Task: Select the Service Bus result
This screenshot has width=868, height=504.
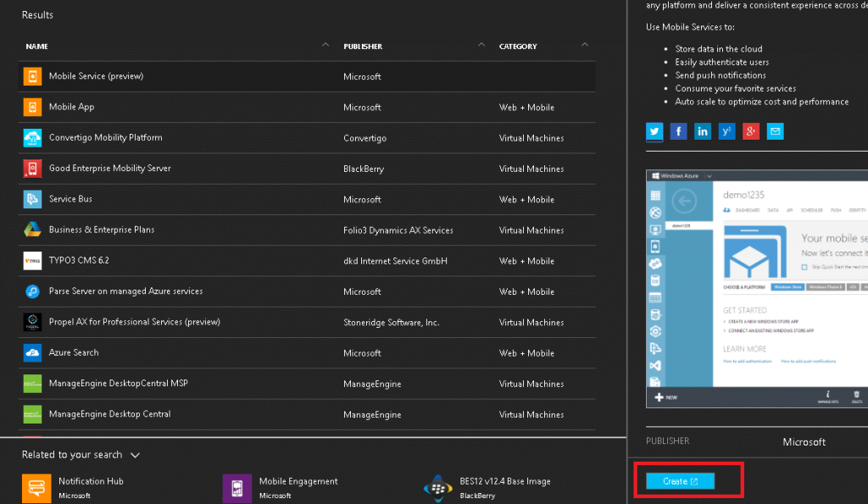Action: pos(307,199)
